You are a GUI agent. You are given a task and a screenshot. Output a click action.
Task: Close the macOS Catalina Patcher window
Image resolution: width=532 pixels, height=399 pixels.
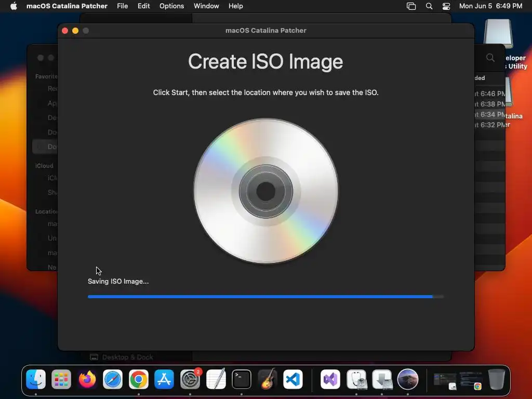tap(65, 31)
